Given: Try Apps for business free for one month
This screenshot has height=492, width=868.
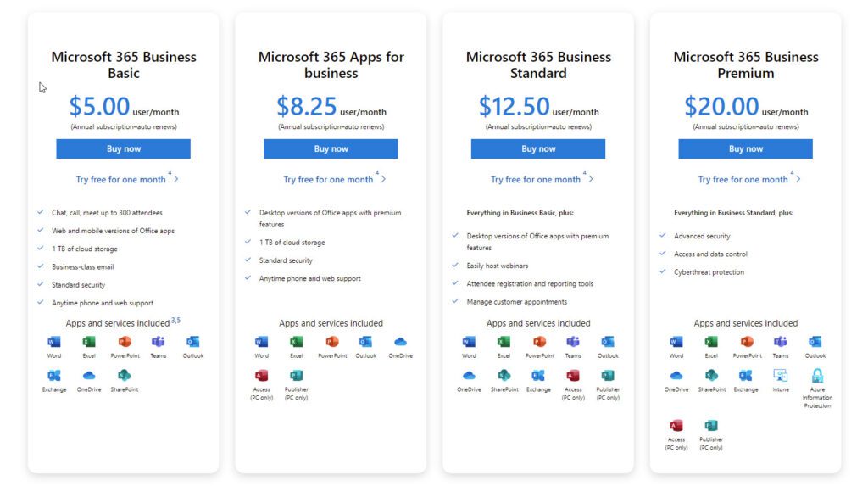Looking at the screenshot, I should (x=328, y=180).
